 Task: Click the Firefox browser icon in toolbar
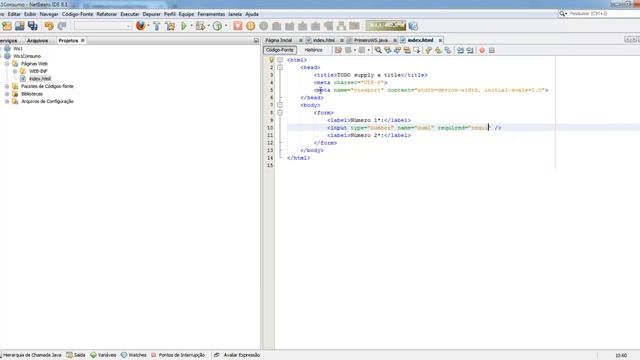click(141, 26)
